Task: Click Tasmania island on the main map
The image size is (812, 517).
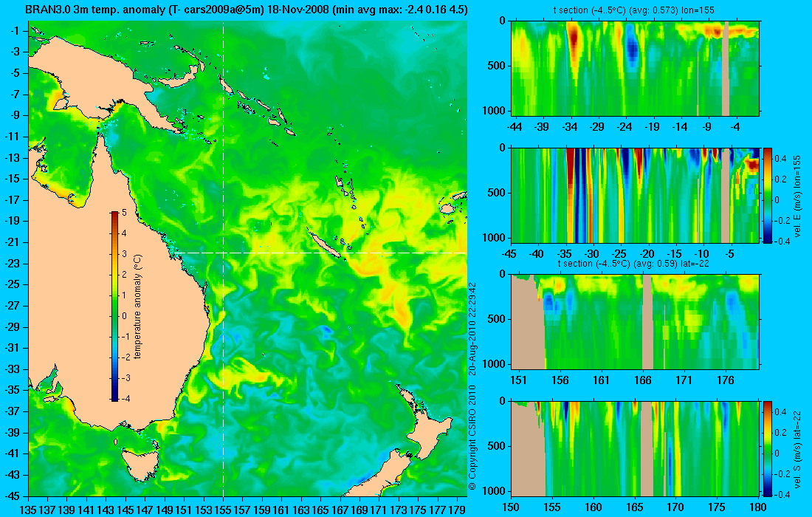Action: [140, 465]
